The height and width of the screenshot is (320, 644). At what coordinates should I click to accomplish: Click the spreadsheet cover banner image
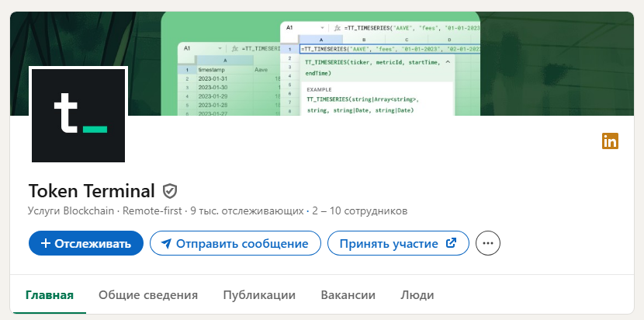click(322, 64)
